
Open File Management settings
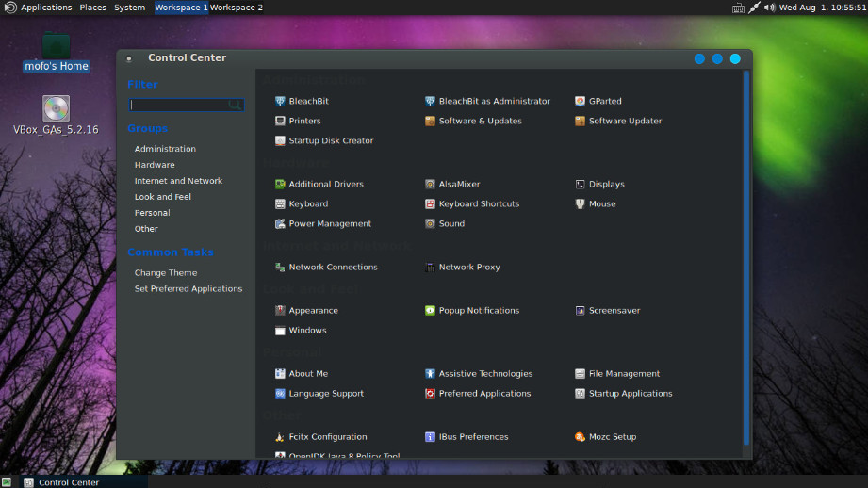[617, 374]
